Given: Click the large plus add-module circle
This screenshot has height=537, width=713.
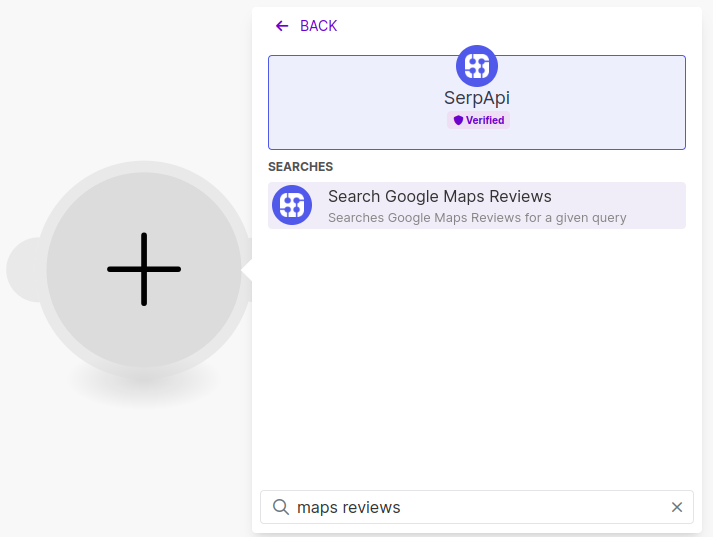Looking at the screenshot, I should [144, 269].
